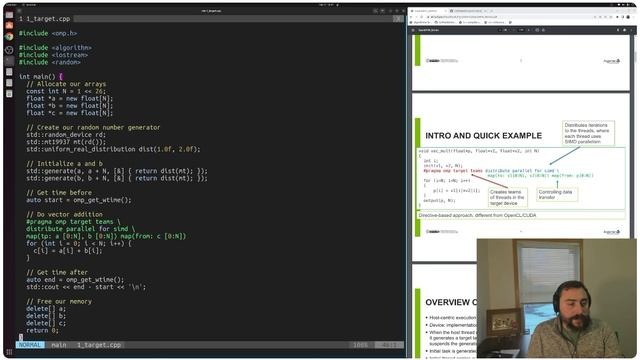Click the Chrome profile avatar icon

(628, 17)
